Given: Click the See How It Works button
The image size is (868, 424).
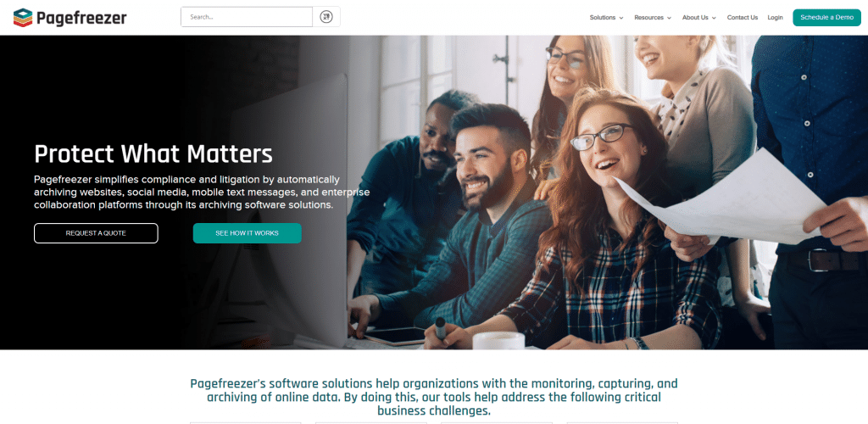Looking at the screenshot, I should [247, 233].
